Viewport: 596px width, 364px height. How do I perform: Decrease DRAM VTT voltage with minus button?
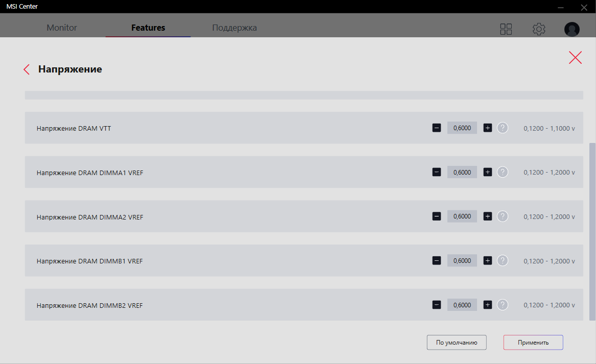[437, 128]
